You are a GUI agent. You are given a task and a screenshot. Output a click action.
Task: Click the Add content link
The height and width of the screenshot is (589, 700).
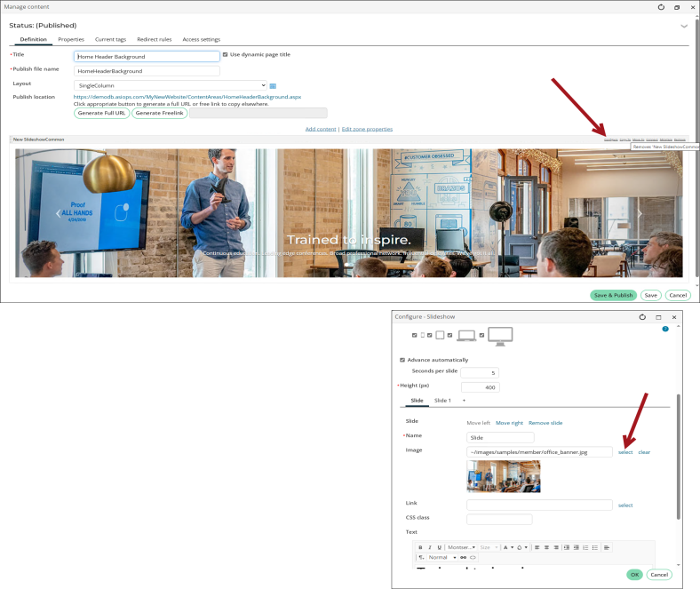(x=321, y=129)
